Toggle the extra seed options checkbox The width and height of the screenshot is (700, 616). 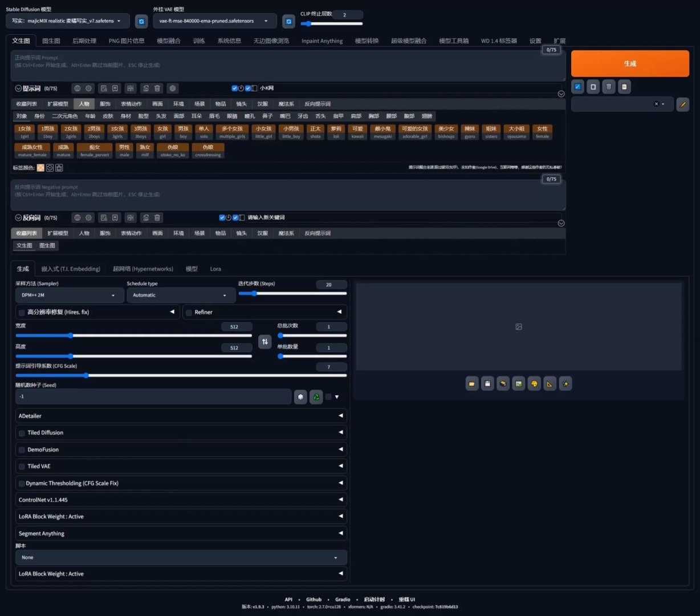328,397
